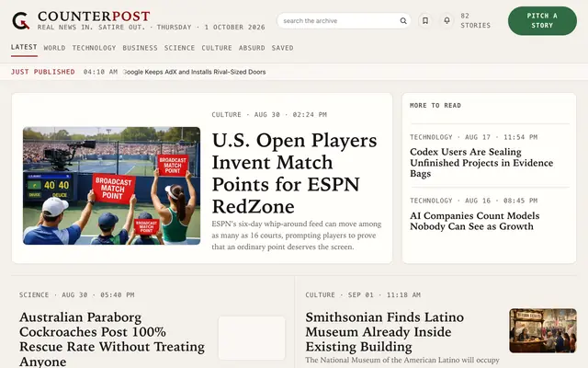Open Australian Paraborg Cockroaches story
588x368 pixels.
pos(112,339)
